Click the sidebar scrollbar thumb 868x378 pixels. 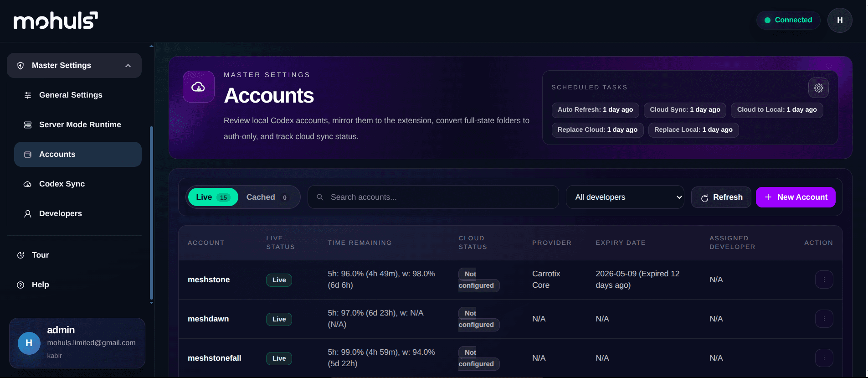(x=151, y=212)
